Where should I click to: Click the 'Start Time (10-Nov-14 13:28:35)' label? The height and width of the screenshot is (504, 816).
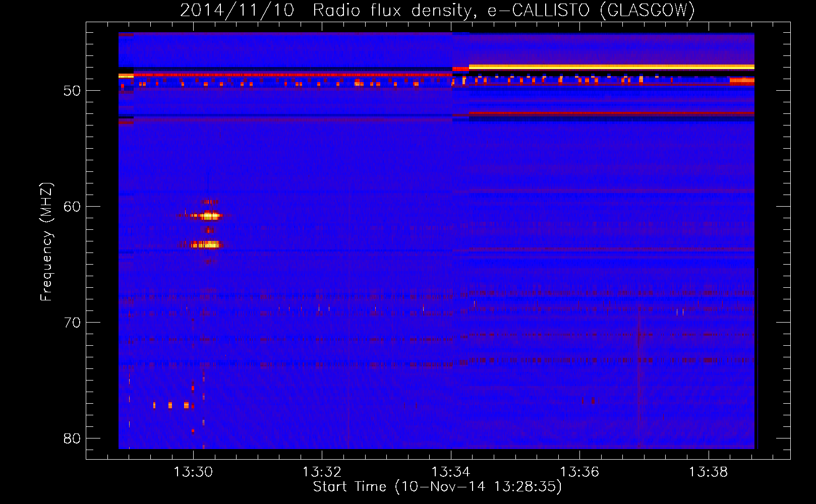click(437, 487)
